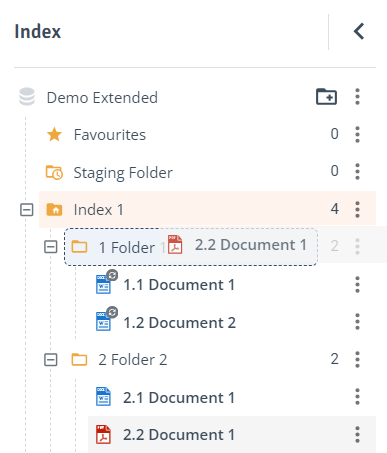The width and height of the screenshot is (387, 453).
Task: Collapse the 2 Folder 2 node
Action: pyautogui.click(x=51, y=360)
